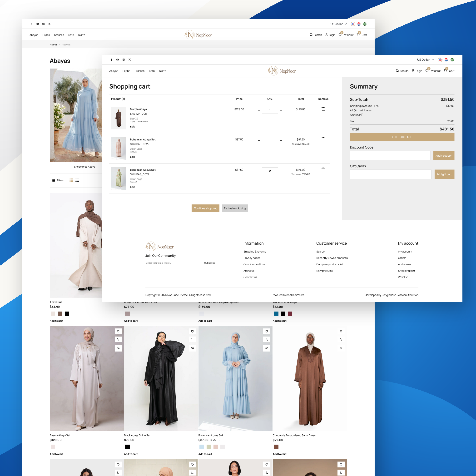Increase Sage Bohemian Abaya Set quantity
The image size is (476, 476).
[281, 171]
